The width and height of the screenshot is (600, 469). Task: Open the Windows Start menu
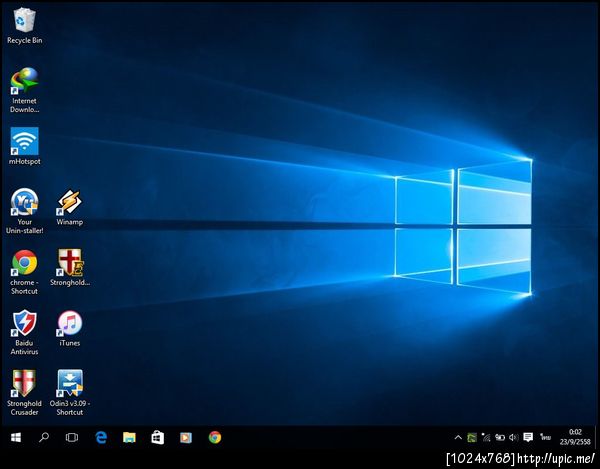tap(16, 437)
